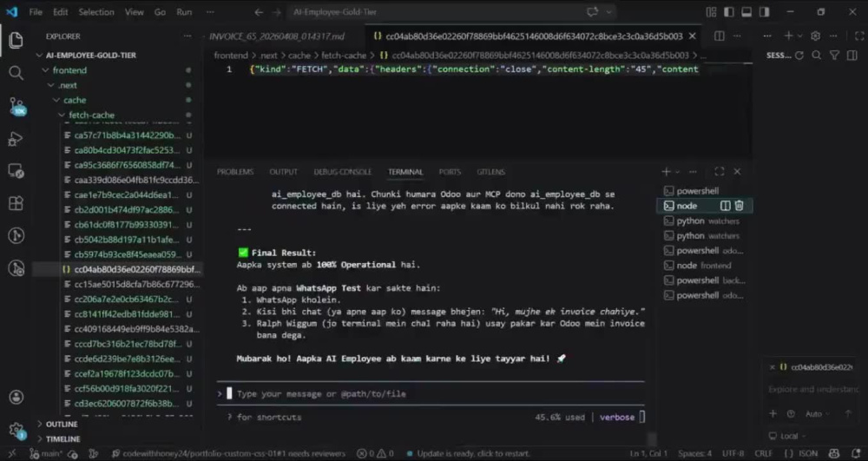The width and height of the screenshot is (868, 461).
Task: Open the File menu
Action: tap(36, 11)
